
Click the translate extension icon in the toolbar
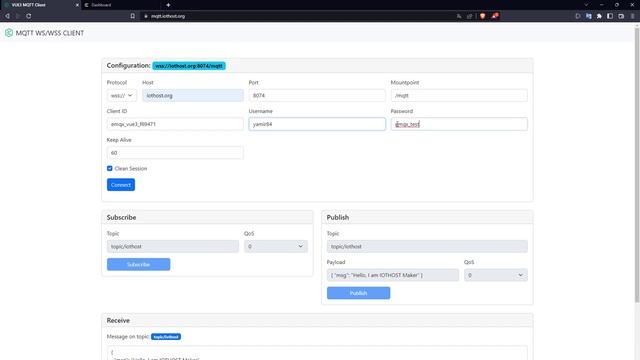click(x=589, y=16)
